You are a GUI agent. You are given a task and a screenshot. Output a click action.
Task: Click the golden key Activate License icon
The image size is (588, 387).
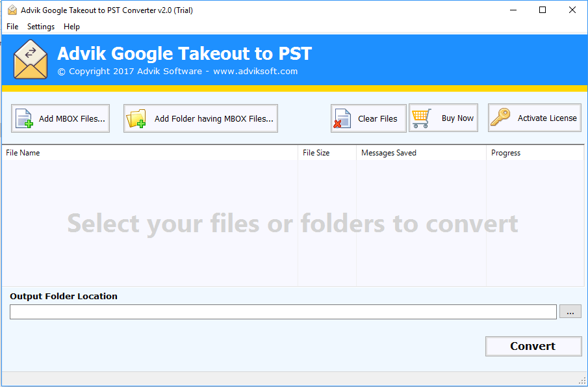pos(501,118)
